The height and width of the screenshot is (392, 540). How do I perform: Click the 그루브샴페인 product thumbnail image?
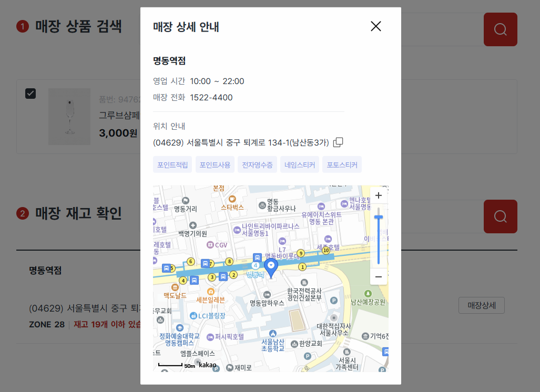69,116
